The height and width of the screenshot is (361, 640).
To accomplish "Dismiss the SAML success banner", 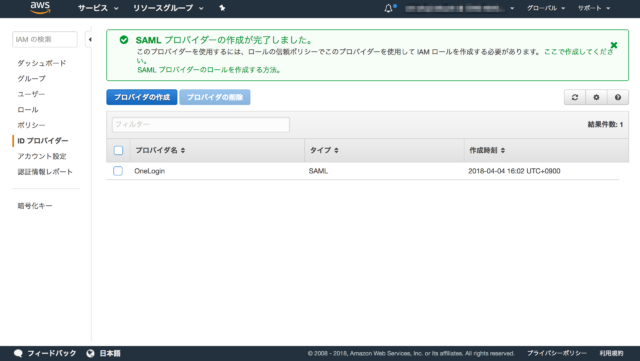I will [x=613, y=45].
